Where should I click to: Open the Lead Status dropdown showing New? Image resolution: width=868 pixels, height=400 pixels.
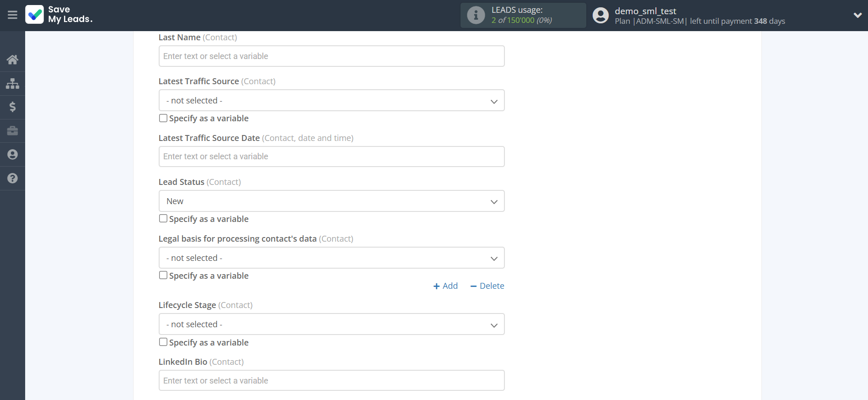(x=331, y=201)
